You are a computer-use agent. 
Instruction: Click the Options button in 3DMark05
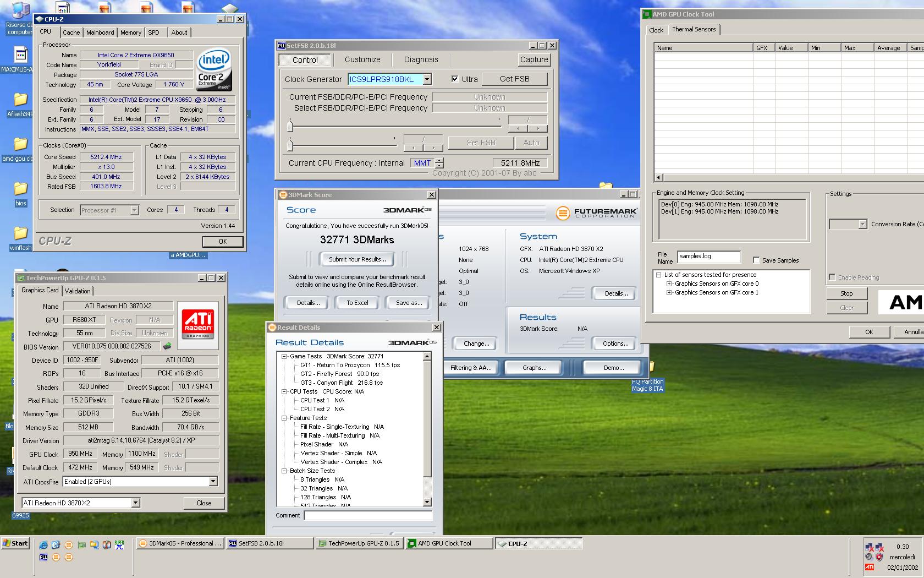[x=615, y=343]
